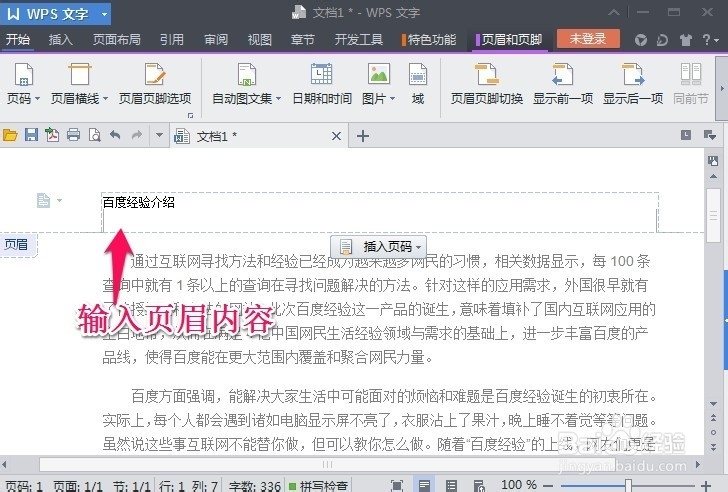This screenshot has height=492, width=728.
Task: Click the 页眉 label tag
Action: click(x=18, y=244)
